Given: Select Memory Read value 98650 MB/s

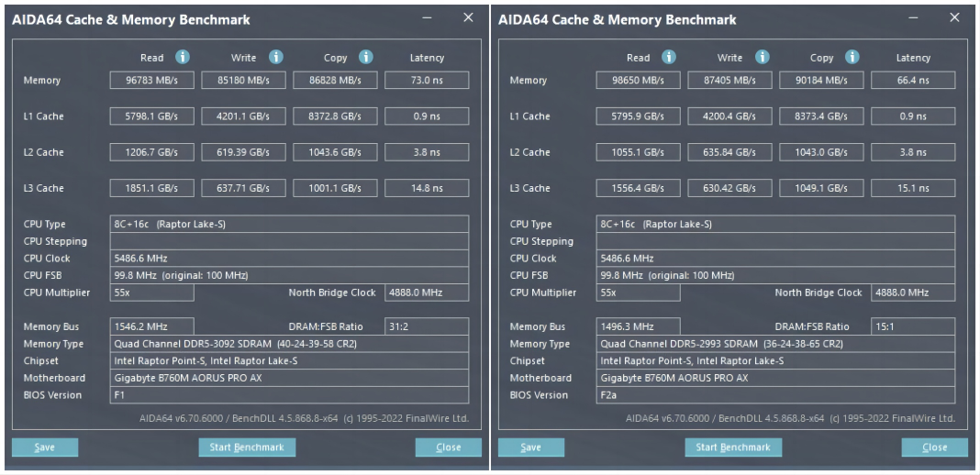Looking at the screenshot, I should (x=638, y=80).
